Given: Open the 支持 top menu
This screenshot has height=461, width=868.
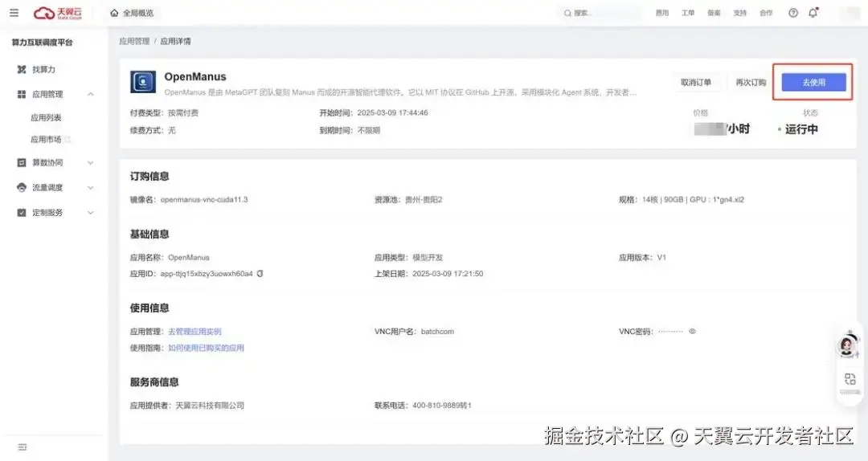Looking at the screenshot, I should click(x=740, y=13).
